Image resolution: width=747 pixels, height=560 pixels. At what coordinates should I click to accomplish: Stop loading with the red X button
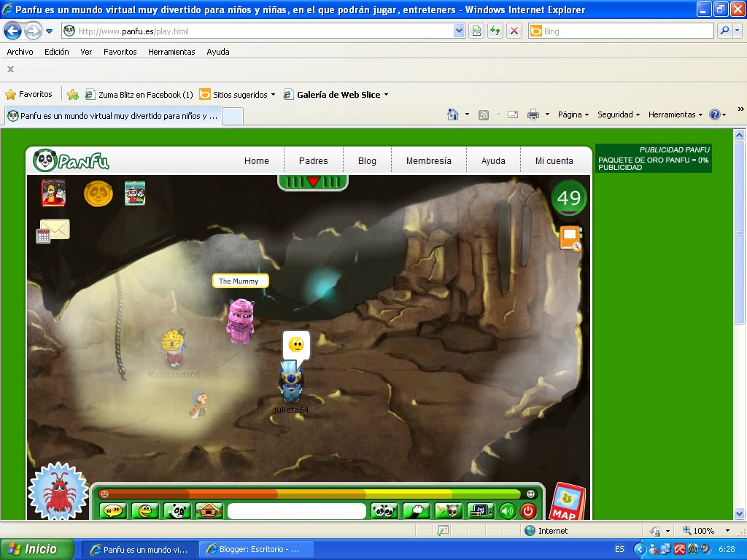(514, 31)
